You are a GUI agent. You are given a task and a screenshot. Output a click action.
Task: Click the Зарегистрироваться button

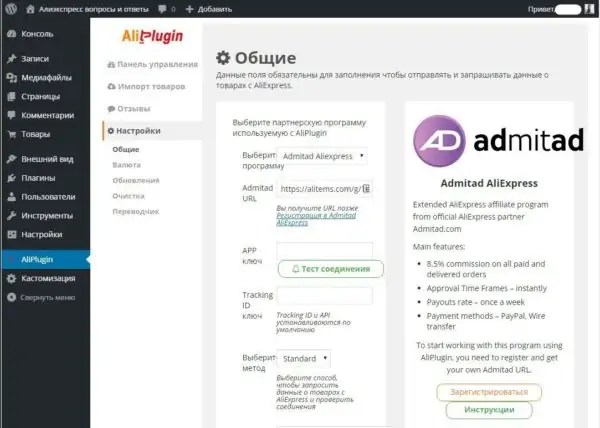[x=489, y=392]
